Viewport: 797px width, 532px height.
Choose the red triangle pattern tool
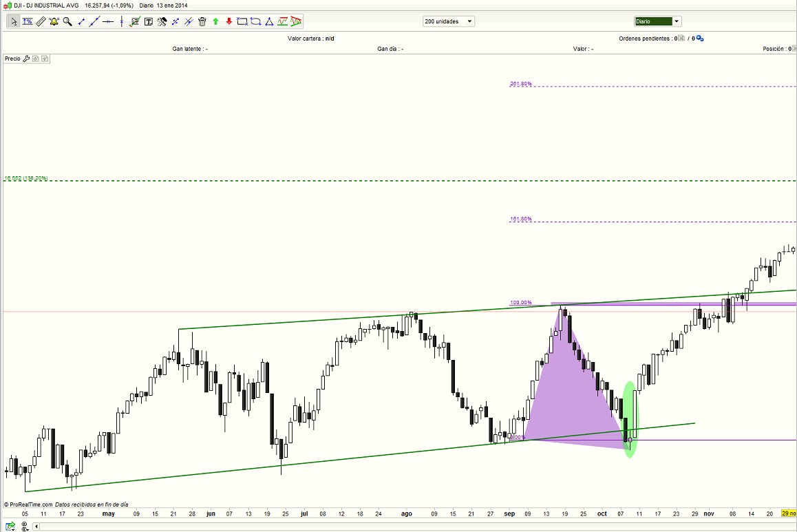[296, 21]
